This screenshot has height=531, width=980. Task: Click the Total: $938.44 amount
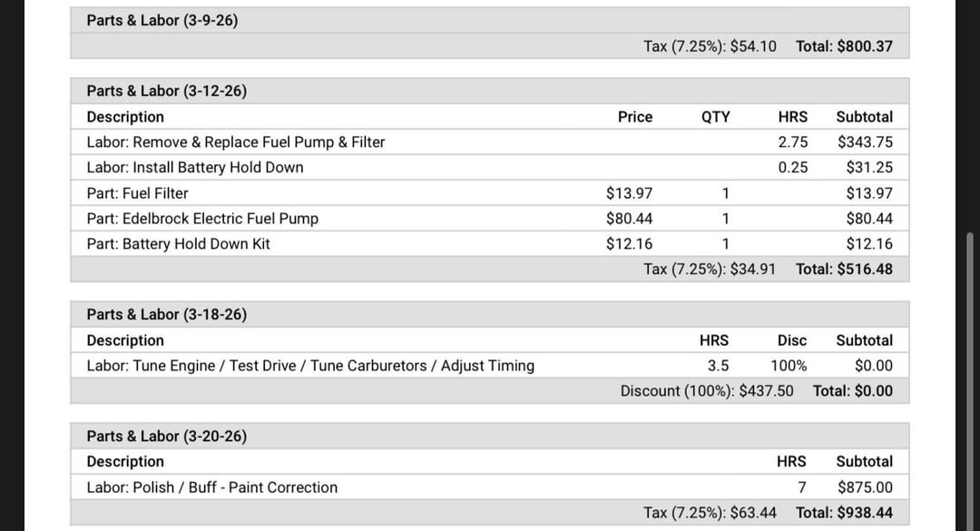(844, 512)
